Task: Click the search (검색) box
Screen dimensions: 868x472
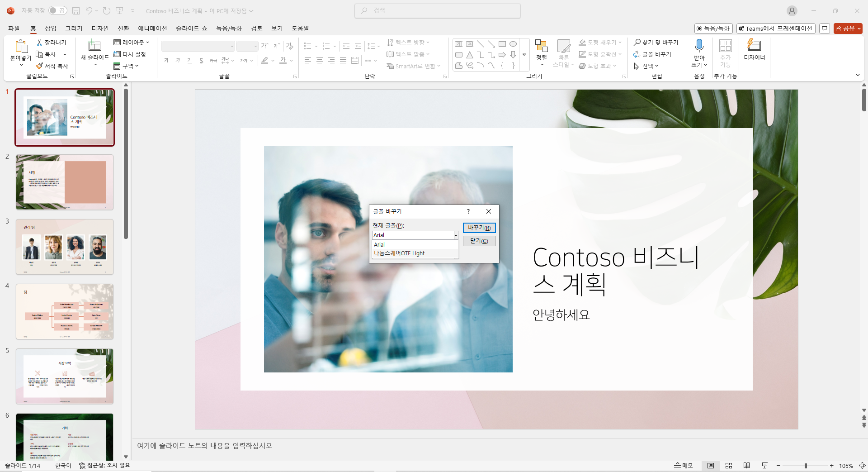Action: coord(438,10)
